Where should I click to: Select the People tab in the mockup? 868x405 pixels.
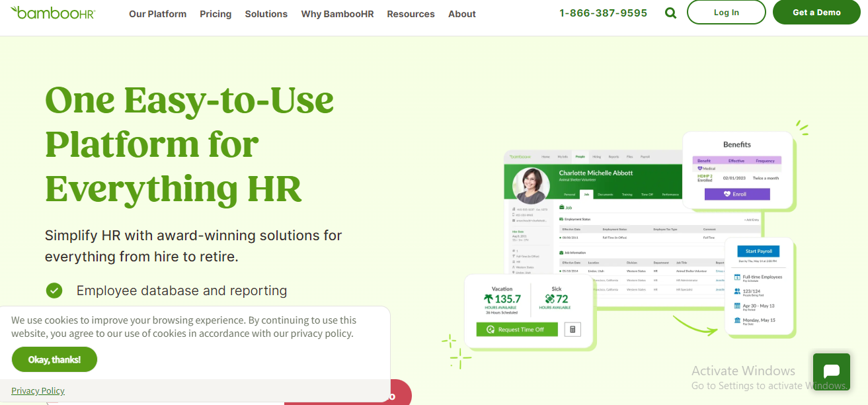(580, 157)
